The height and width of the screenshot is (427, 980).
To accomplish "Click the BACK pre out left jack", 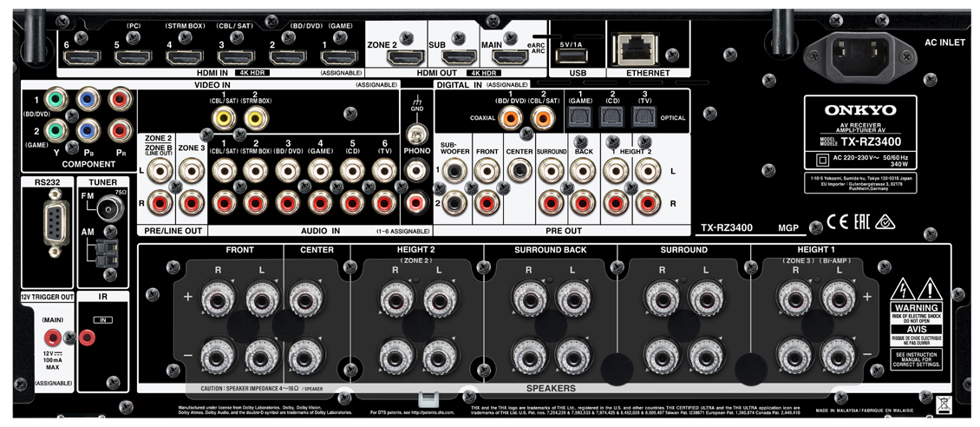I will 583,170.
